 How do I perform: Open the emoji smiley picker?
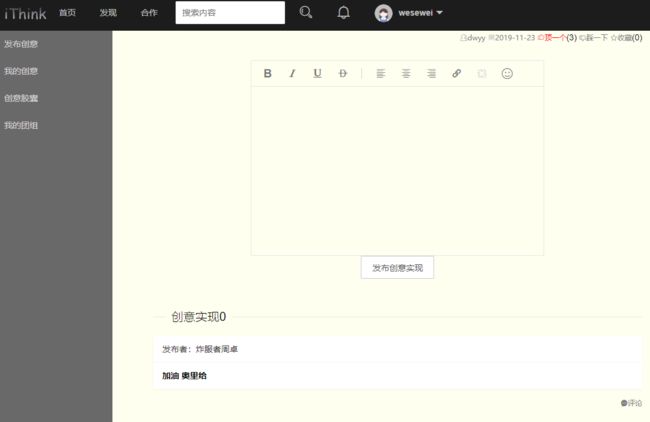pos(507,73)
